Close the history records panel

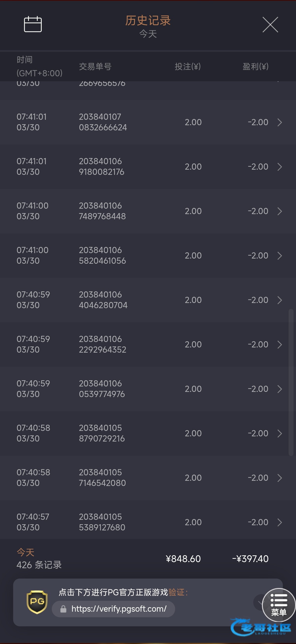(270, 24)
